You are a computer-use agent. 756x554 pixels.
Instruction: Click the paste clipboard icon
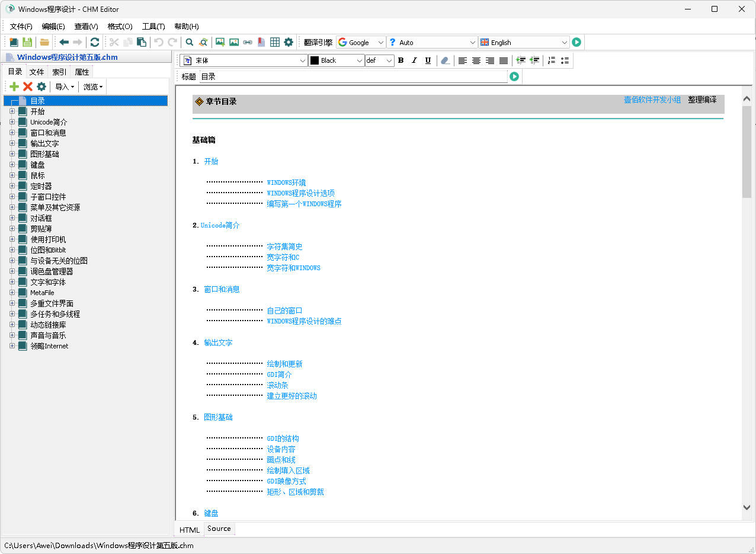[x=142, y=42]
